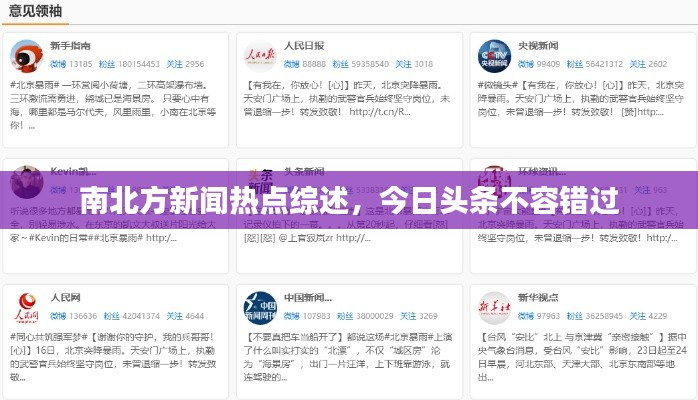View 中国新闻 following 3269
Screen dimensions: 698x400
(x=419, y=316)
